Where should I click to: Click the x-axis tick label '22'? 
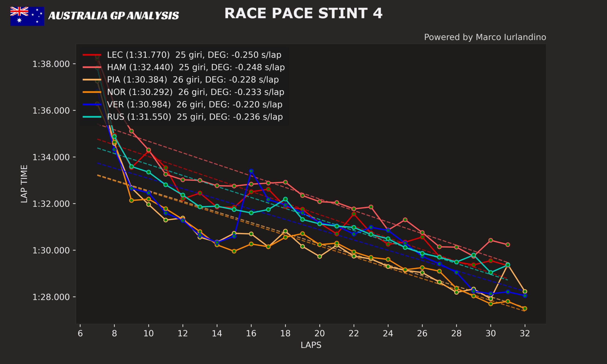354,333
